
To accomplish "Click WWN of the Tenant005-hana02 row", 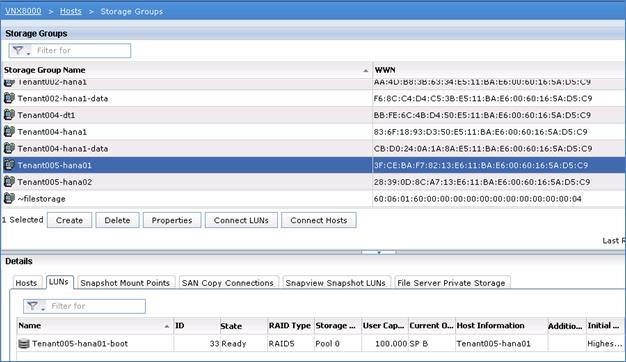I will pos(482,182).
